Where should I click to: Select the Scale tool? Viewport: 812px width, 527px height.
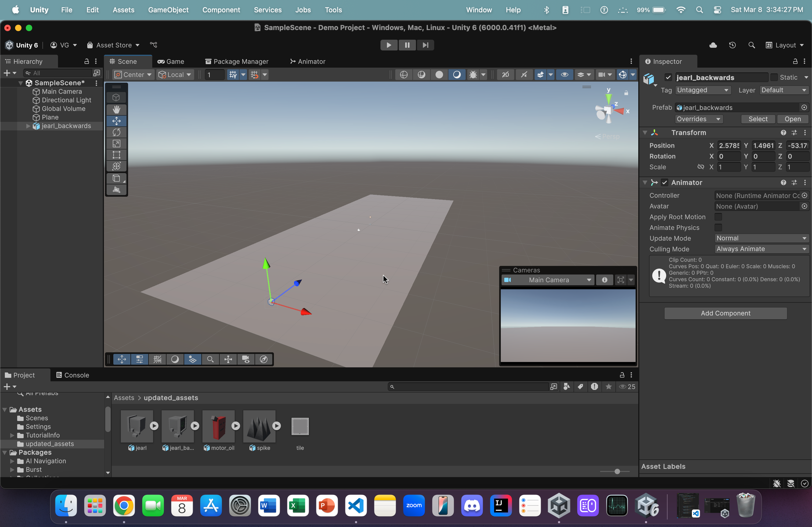tap(116, 144)
